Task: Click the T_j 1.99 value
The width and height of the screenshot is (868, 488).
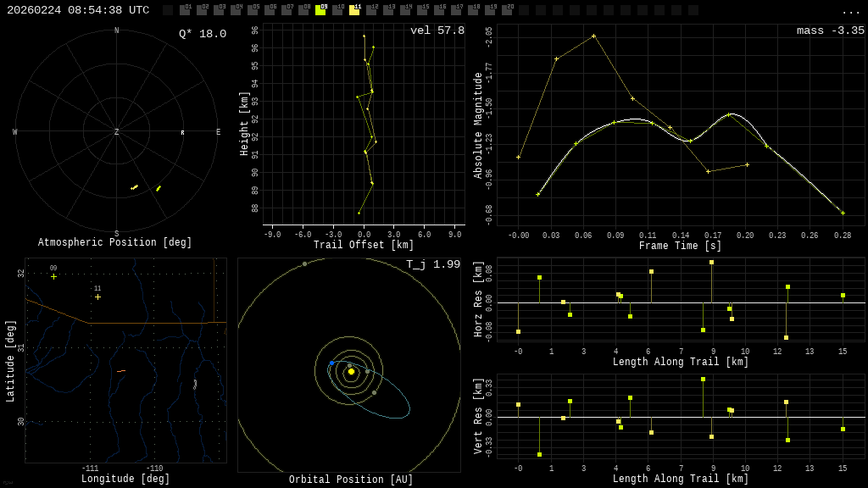Action: 433,264
